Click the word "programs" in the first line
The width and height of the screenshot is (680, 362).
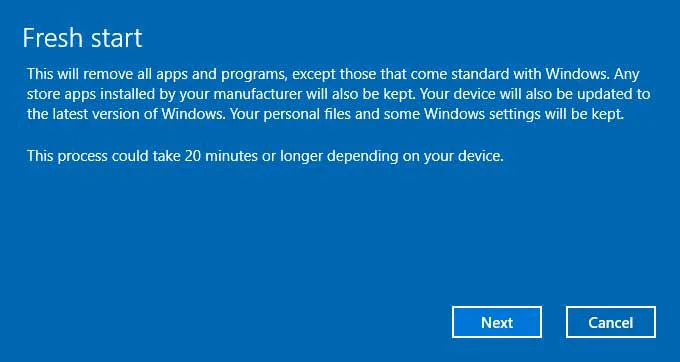[x=254, y=75]
